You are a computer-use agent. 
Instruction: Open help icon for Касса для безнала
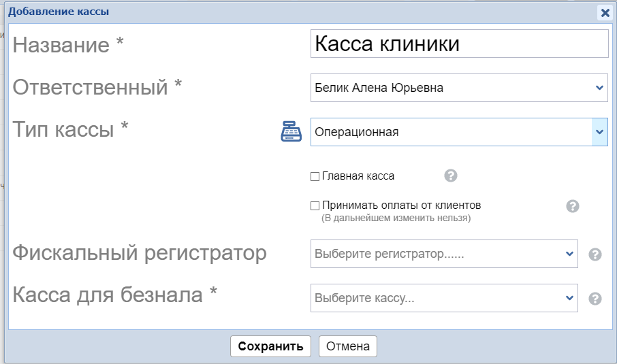pyautogui.click(x=595, y=299)
